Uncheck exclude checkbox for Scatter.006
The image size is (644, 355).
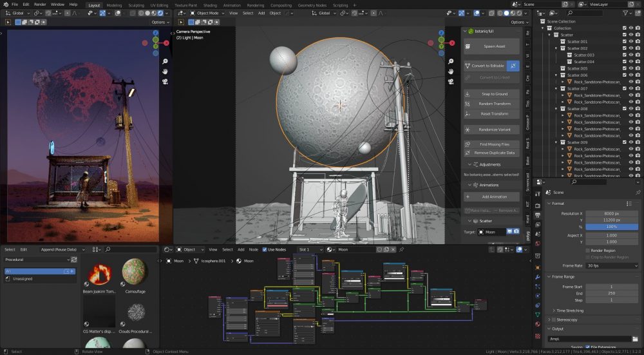point(624,75)
